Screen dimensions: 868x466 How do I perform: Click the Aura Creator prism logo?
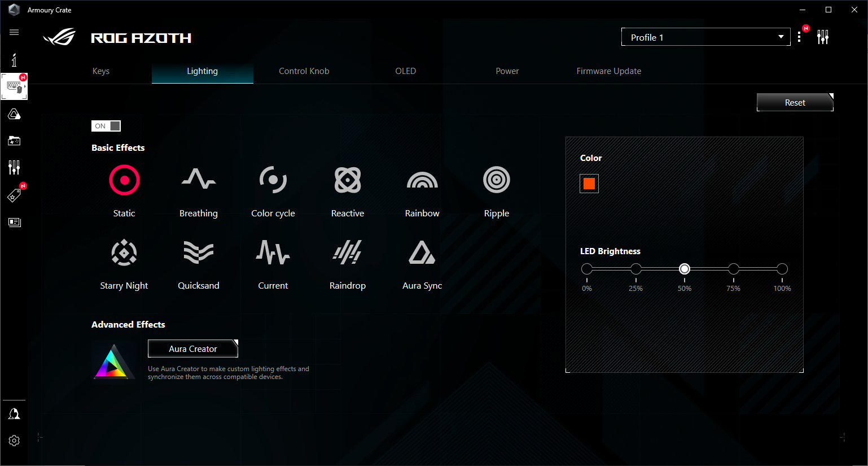pos(113,361)
